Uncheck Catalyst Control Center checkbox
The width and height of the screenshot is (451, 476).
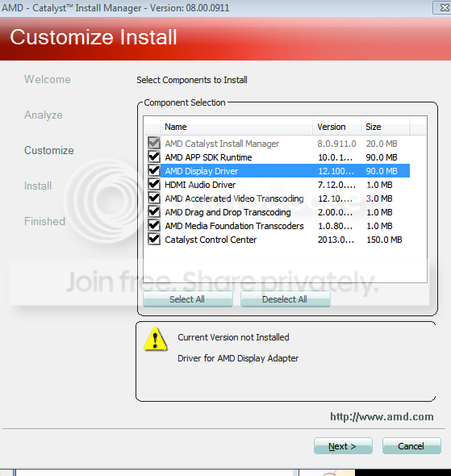(x=154, y=240)
